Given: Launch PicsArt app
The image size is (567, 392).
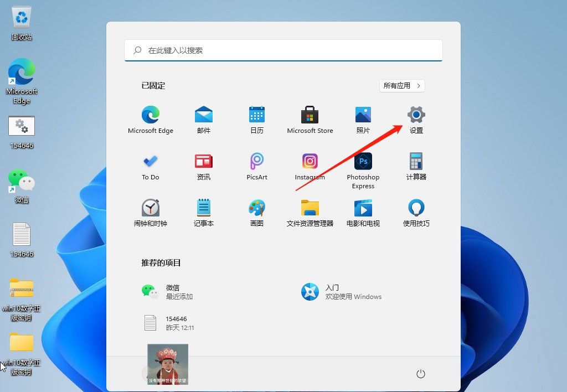Looking at the screenshot, I should click(257, 166).
